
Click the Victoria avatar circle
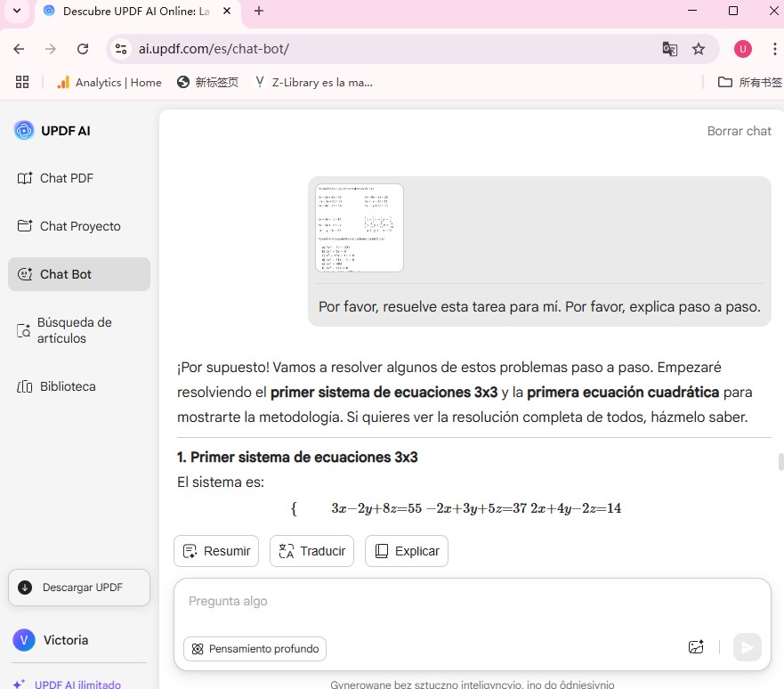[x=24, y=640]
